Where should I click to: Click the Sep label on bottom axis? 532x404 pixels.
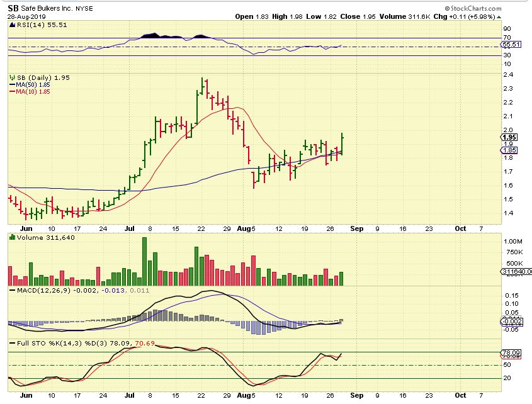(356, 396)
